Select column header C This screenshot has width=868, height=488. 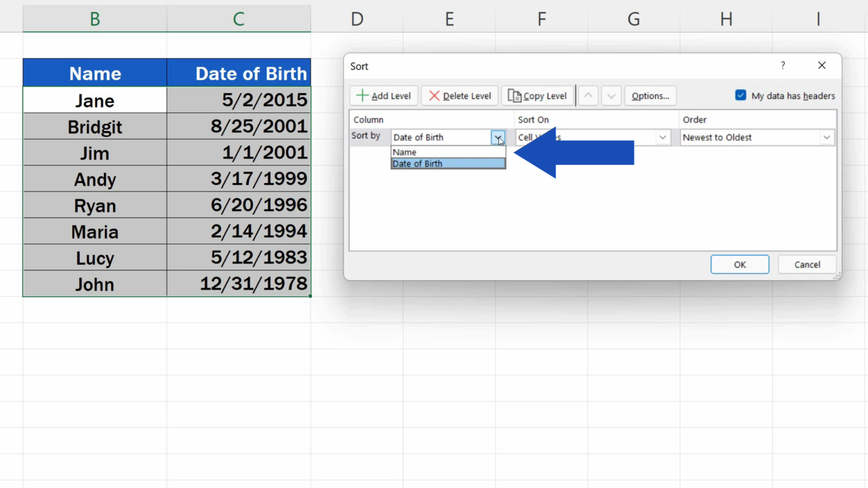[238, 19]
